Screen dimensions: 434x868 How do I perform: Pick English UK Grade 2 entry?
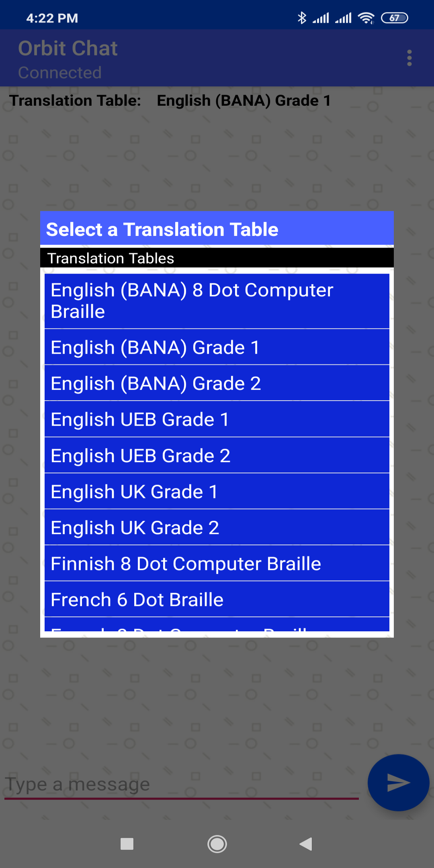217,528
